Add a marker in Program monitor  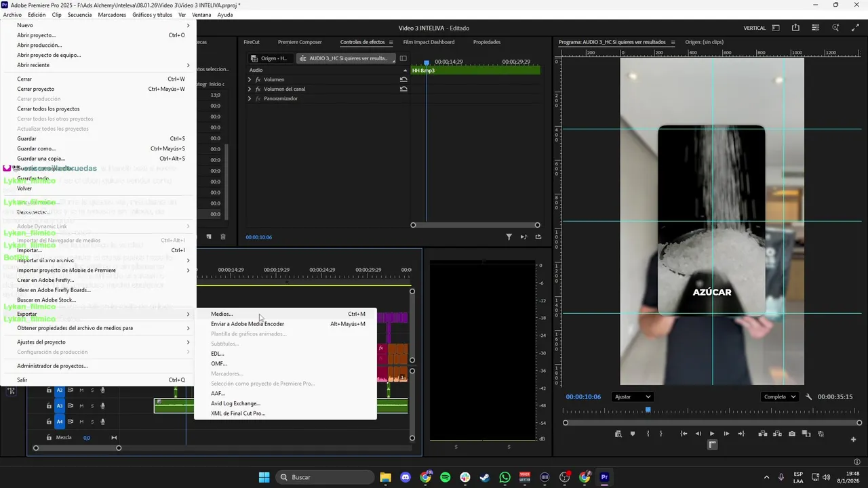point(633,434)
